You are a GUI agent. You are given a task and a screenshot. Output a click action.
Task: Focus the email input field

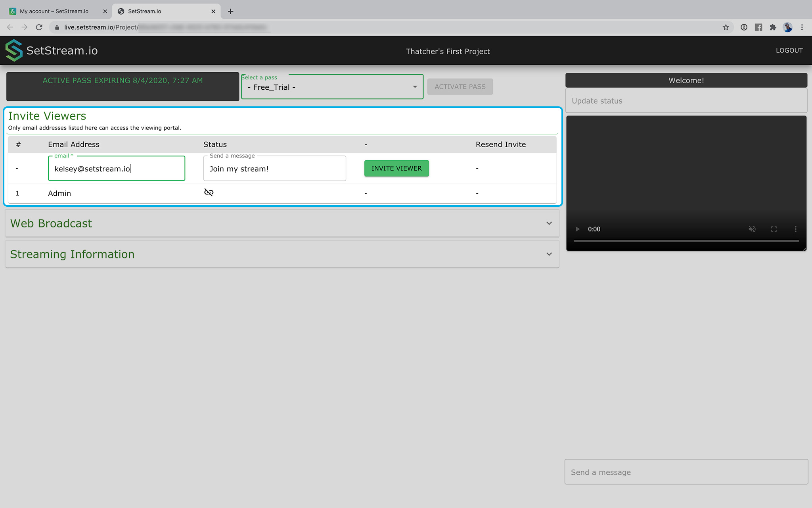coord(117,169)
